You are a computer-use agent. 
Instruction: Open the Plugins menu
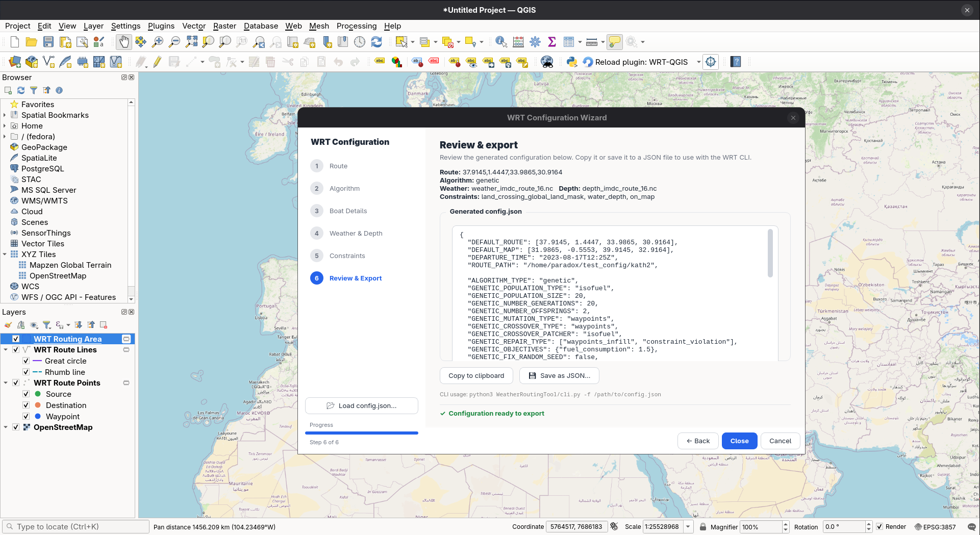pyautogui.click(x=161, y=26)
